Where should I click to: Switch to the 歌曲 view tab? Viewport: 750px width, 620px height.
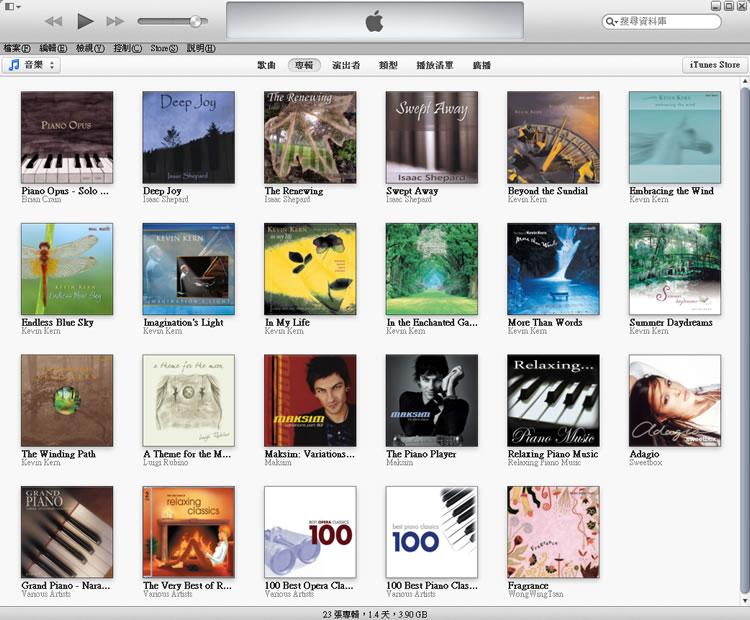click(x=266, y=66)
